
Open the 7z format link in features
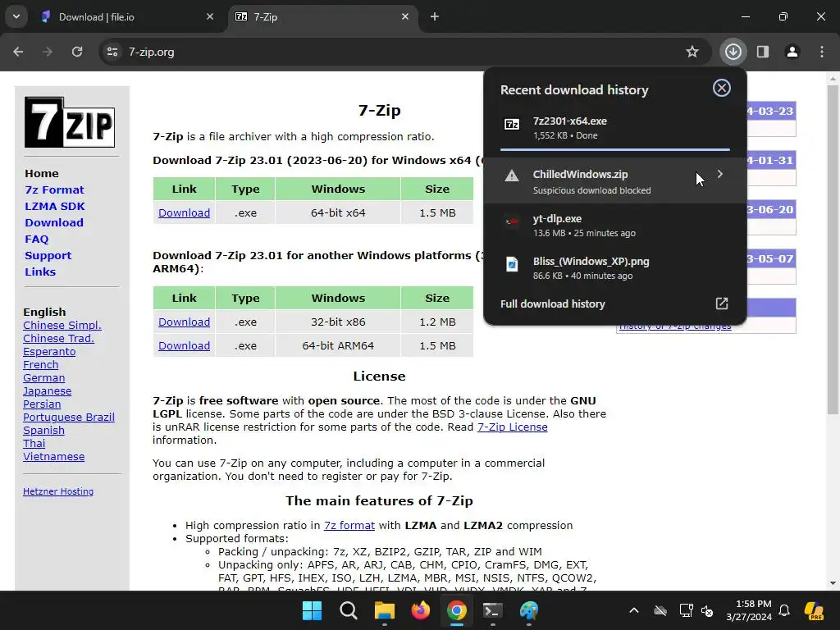pyautogui.click(x=349, y=526)
